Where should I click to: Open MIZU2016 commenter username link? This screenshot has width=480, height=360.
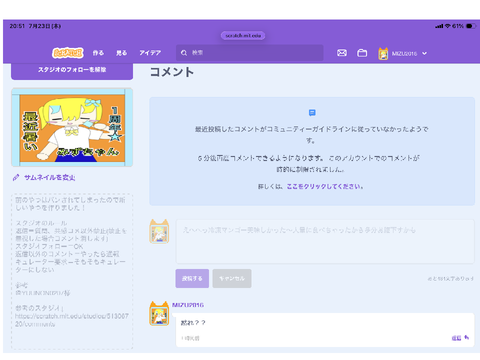(x=188, y=305)
